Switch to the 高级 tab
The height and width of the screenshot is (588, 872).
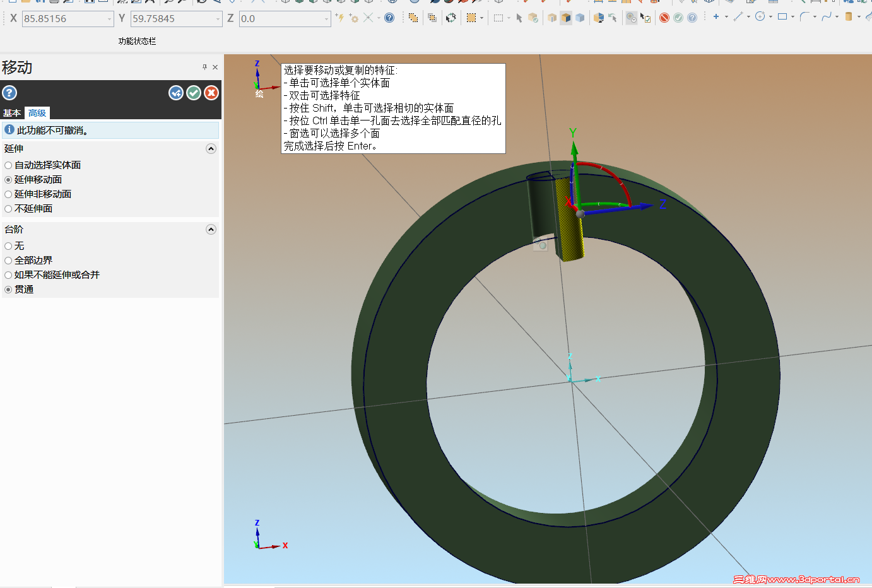click(37, 113)
